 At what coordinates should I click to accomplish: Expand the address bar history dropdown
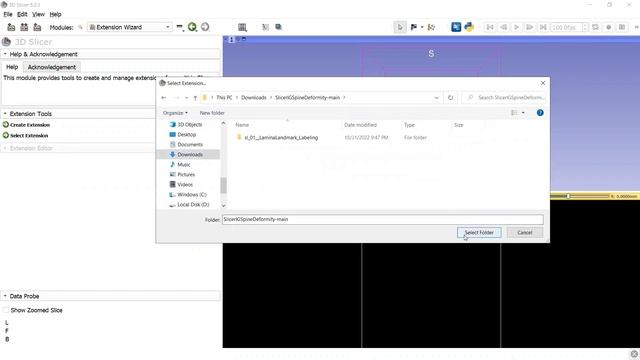[x=436, y=98]
